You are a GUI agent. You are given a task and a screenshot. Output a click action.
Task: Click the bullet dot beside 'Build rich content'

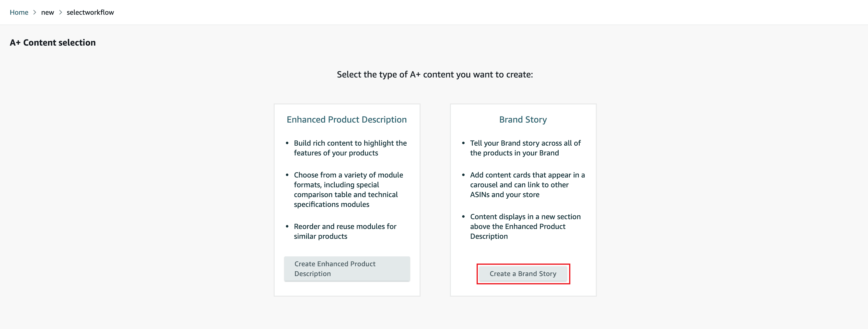tap(287, 143)
